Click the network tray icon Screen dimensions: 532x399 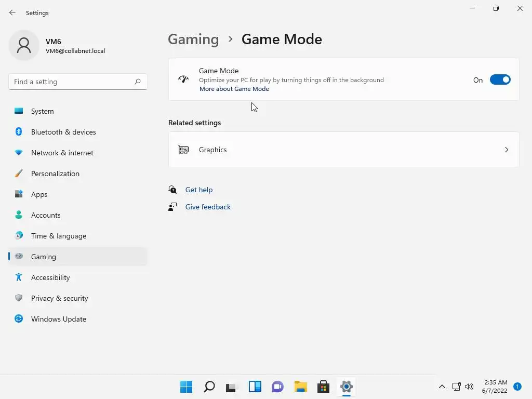456,387
